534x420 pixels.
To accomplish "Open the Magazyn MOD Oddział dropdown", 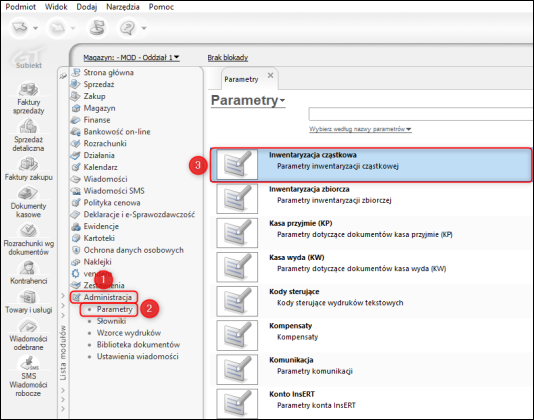I will click(x=131, y=58).
